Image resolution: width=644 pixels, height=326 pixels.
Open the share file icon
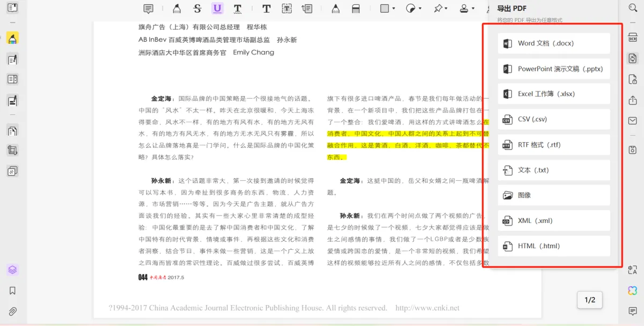pyautogui.click(x=632, y=100)
